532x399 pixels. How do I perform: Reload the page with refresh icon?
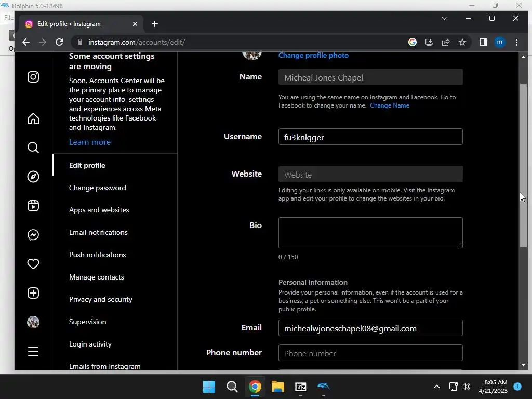point(59,42)
